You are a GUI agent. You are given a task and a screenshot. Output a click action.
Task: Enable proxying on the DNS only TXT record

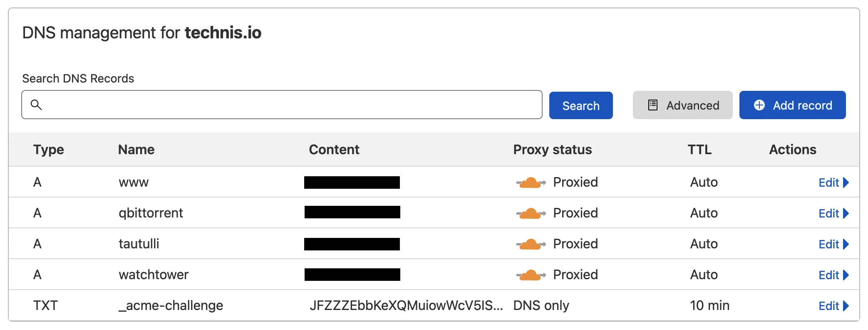pyautogui.click(x=541, y=305)
